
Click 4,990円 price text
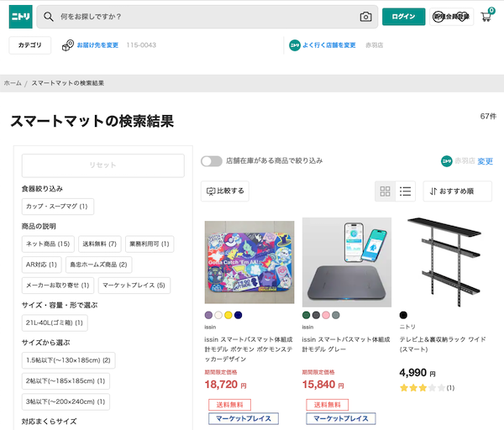click(x=417, y=373)
